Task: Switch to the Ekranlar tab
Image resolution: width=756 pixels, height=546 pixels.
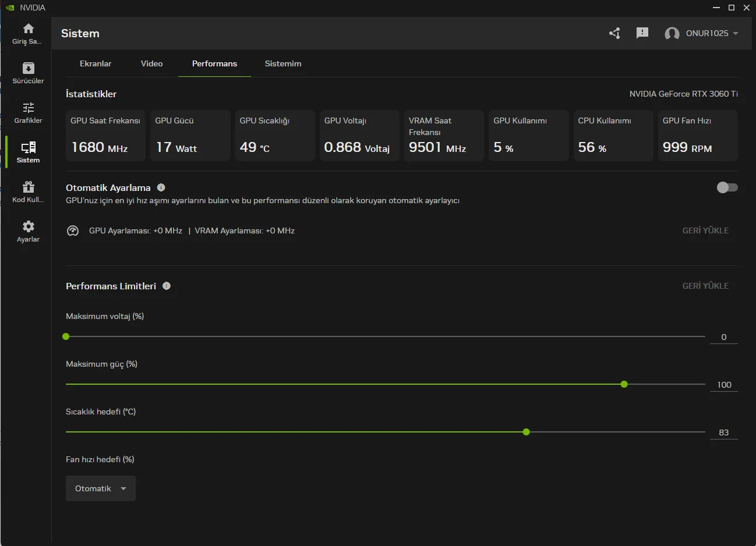Action: pos(96,63)
